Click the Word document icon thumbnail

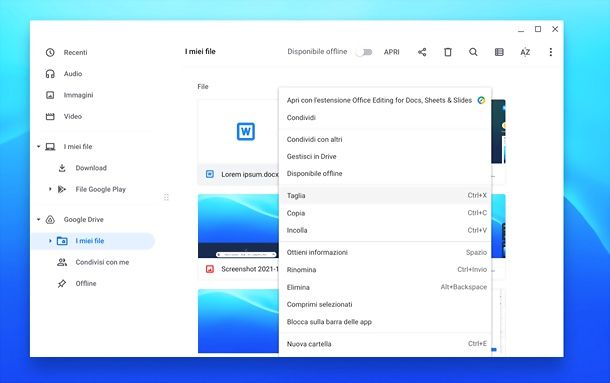(246, 132)
